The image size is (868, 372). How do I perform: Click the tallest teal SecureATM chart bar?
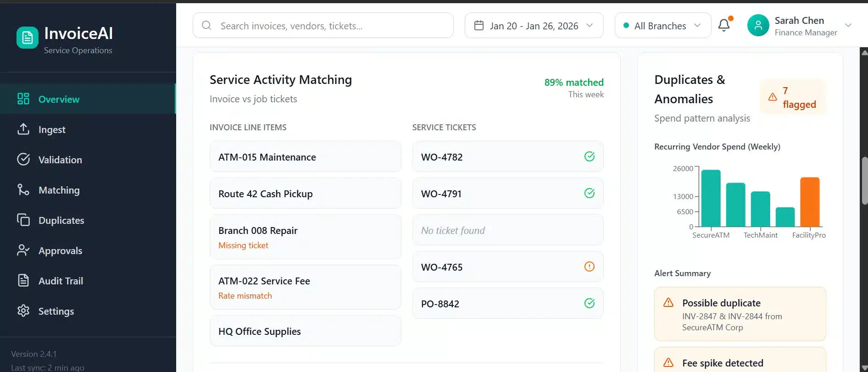pos(711,198)
